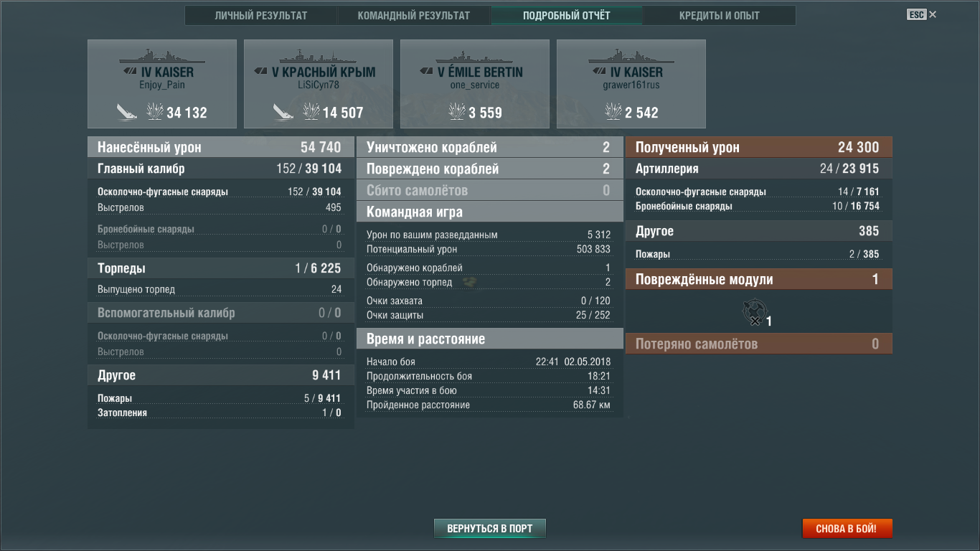Click the sunk-ship icon on Enjoy_Pain's card
The height and width of the screenshot is (551, 980).
tap(127, 112)
